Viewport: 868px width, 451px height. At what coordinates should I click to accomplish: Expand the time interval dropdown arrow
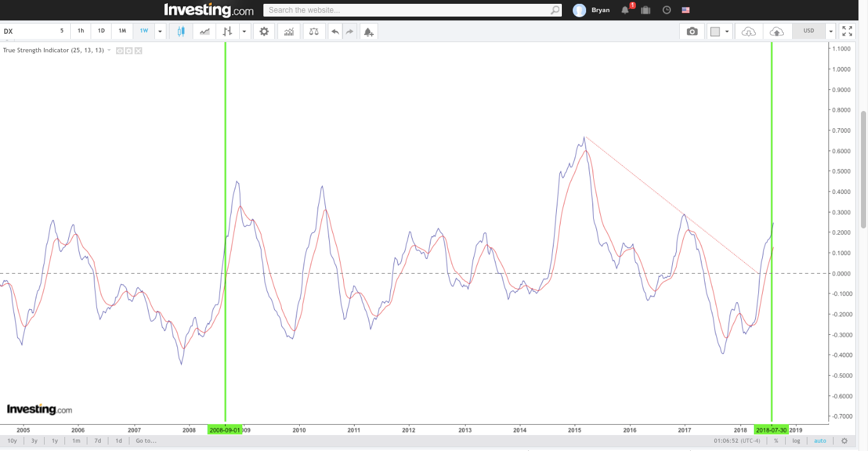pyautogui.click(x=159, y=31)
